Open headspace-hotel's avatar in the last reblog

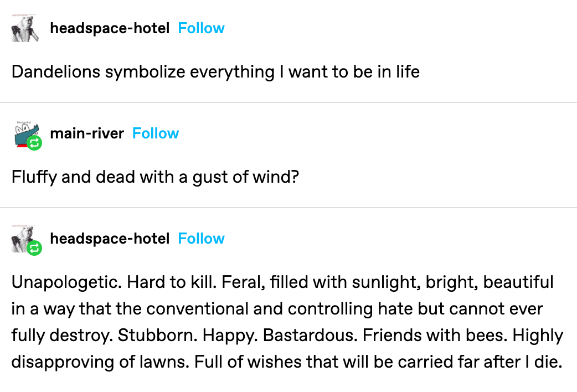coord(25,239)
